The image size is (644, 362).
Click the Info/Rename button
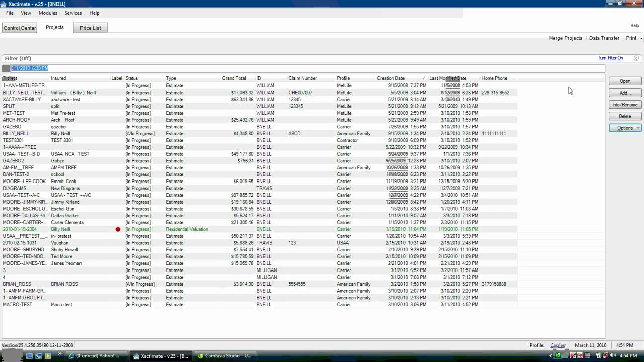tap(625, 105)
